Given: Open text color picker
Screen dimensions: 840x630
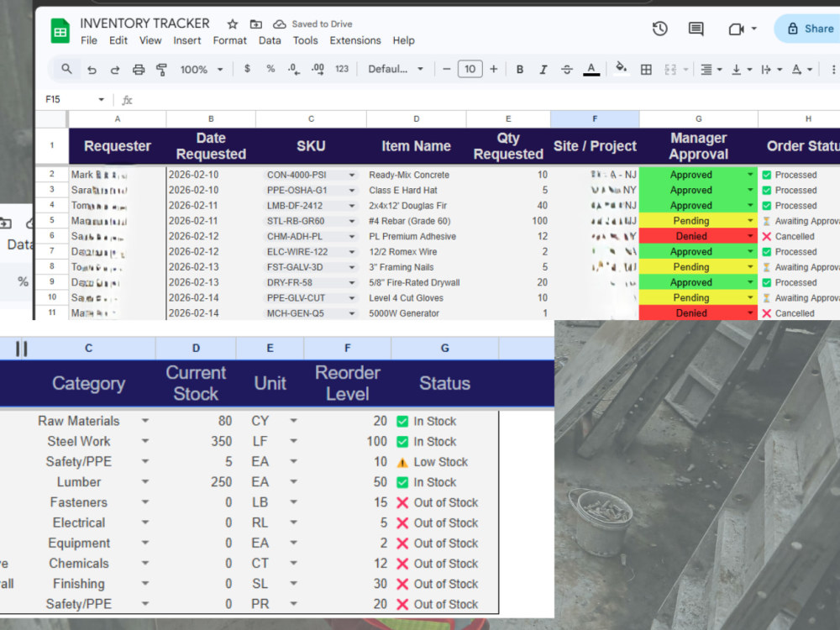Looking at the screenshot, I should [591, 70].
